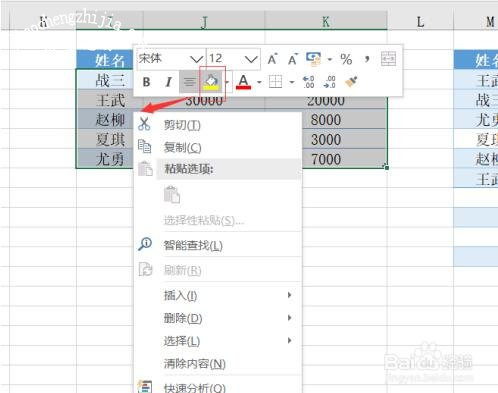Decrease font size icon
498x393 pixels.
click(x=293, y=59)
